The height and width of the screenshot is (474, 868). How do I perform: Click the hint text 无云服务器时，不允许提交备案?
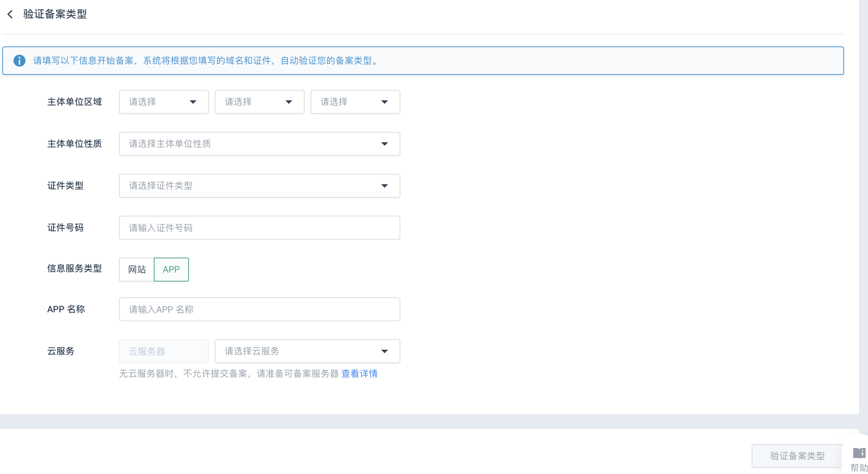pyautogui.click(x=183, y=374)
